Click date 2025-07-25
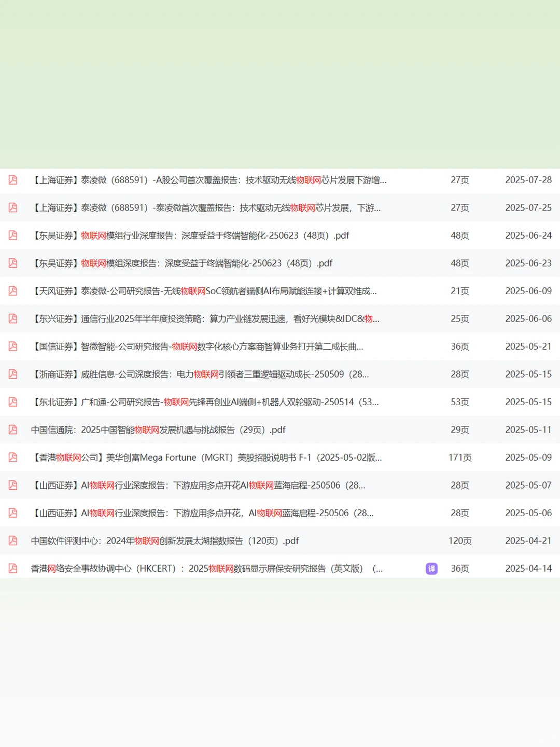This screenshot has width=560, height=747. click(528, 208)
